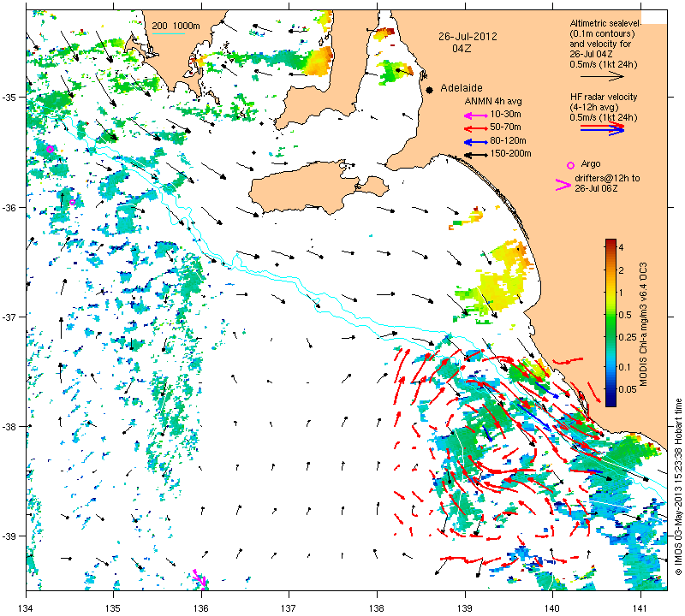Click the '-36' latitude axis label
The image size is (685, 616).
[x=9, y=207]
